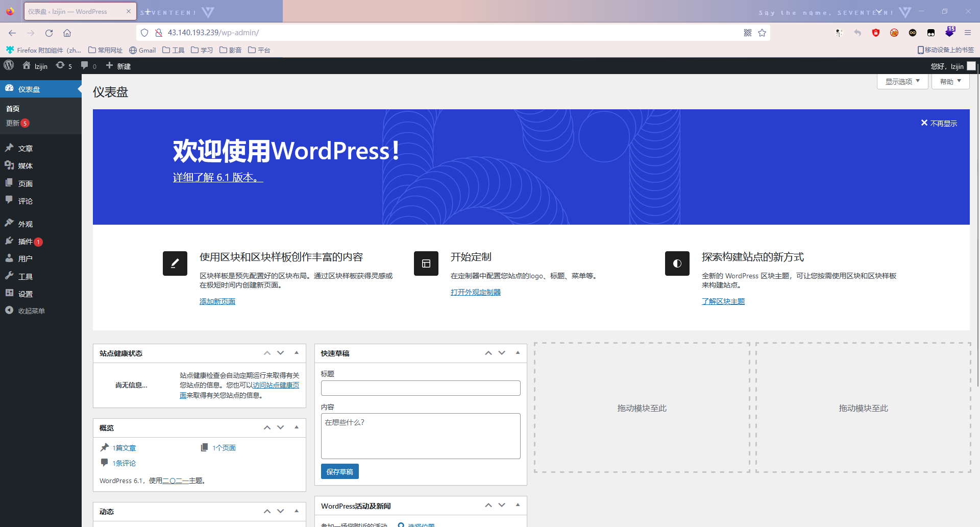Move WordPress活动及新闻 panel up
Screen dimensions: 980x527
click(488, 505)
